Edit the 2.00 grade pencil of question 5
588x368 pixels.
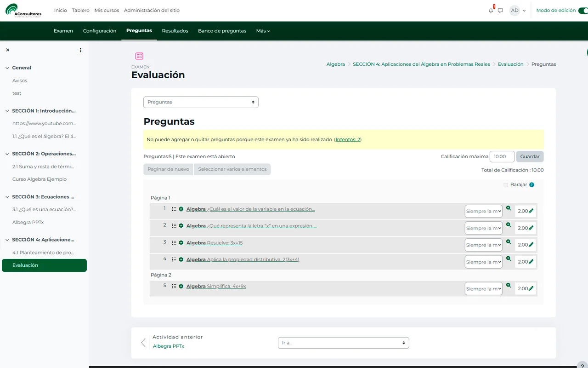click(531, 288)
